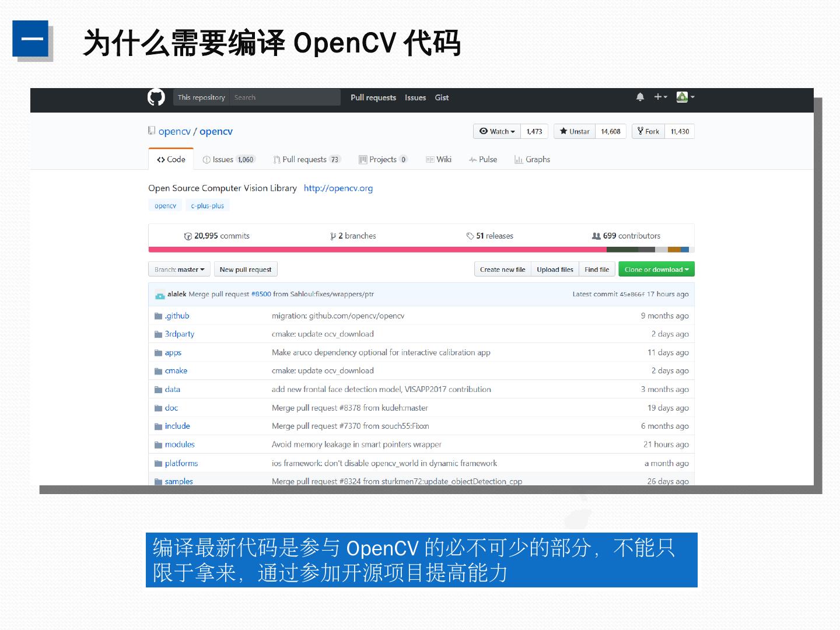This screenshot has height=630, width=840.
Task: Open the notifications bell icon
Action: tap(640, 97)
